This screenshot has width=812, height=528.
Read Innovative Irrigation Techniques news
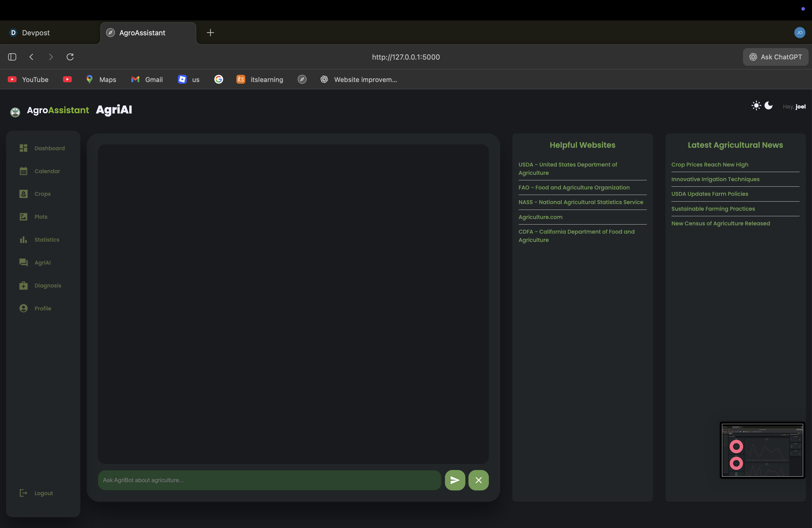click(715, 179)
